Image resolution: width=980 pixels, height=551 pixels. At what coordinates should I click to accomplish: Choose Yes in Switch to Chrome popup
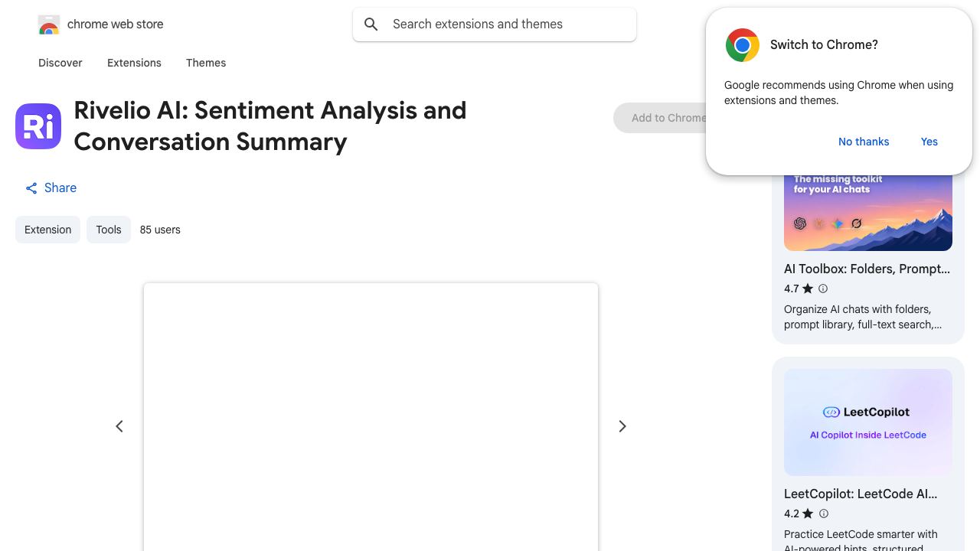(x=929, y=142)
